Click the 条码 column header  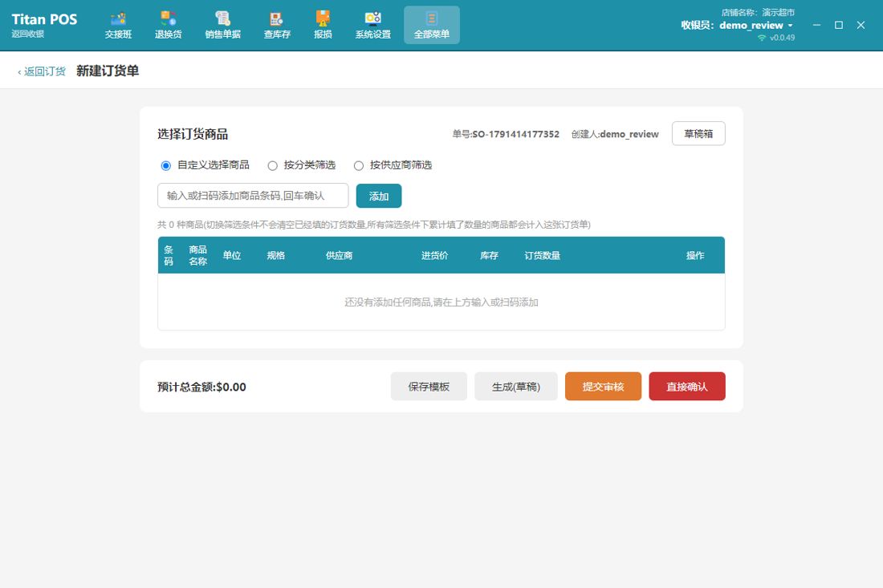pyautogui.click(x=169, y=255)
